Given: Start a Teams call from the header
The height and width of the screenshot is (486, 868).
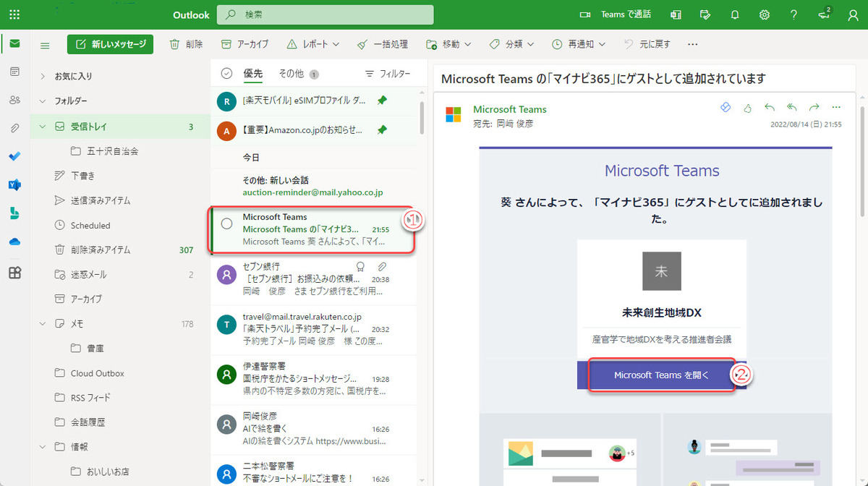Looking at the screenshot, I should [616, 14].
